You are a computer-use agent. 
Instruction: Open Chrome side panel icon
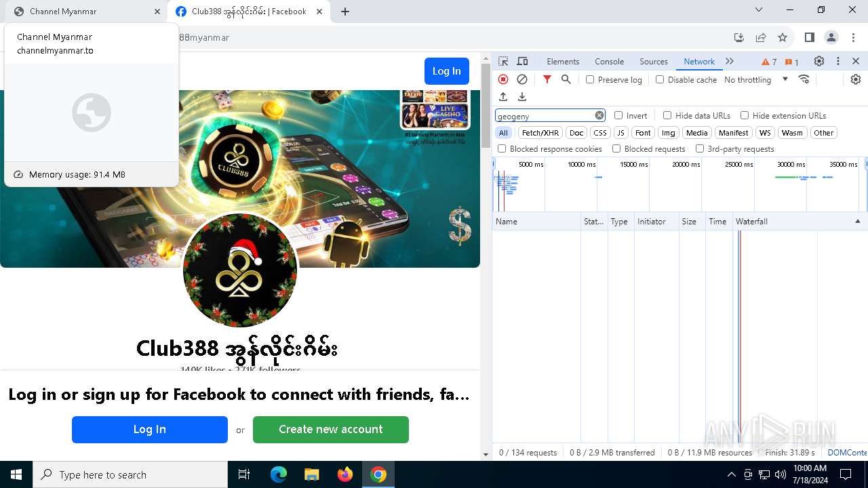pos(809,37)
